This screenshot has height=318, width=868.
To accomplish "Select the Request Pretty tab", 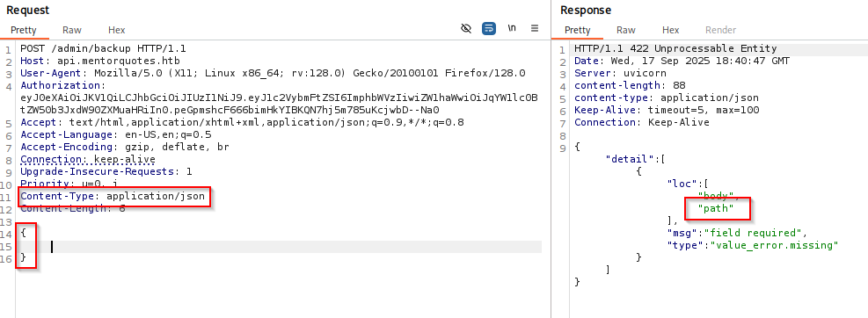I will (x=24, y=30).
